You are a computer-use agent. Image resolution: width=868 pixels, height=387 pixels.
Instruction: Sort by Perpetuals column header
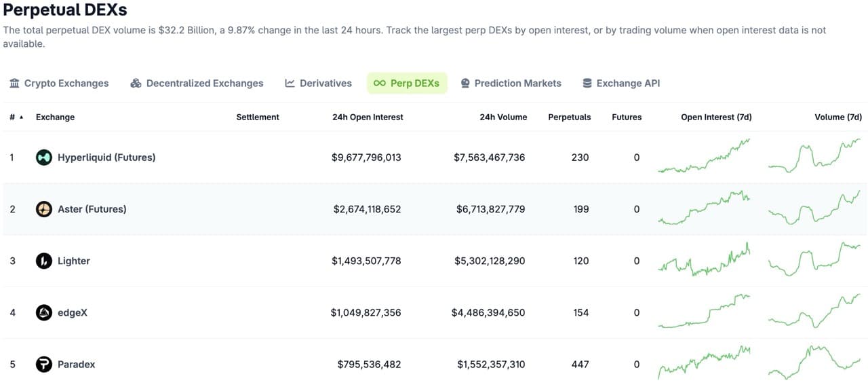570,117
